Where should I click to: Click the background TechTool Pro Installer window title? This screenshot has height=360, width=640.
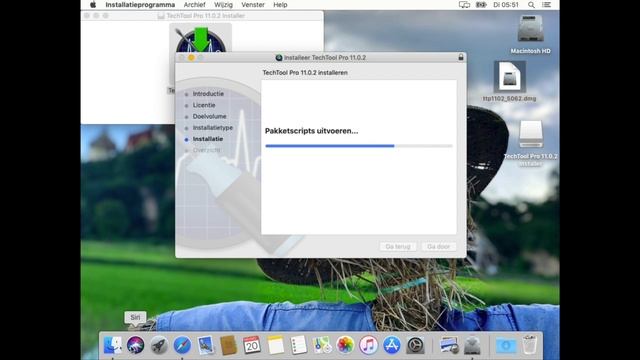pos(206,16)
